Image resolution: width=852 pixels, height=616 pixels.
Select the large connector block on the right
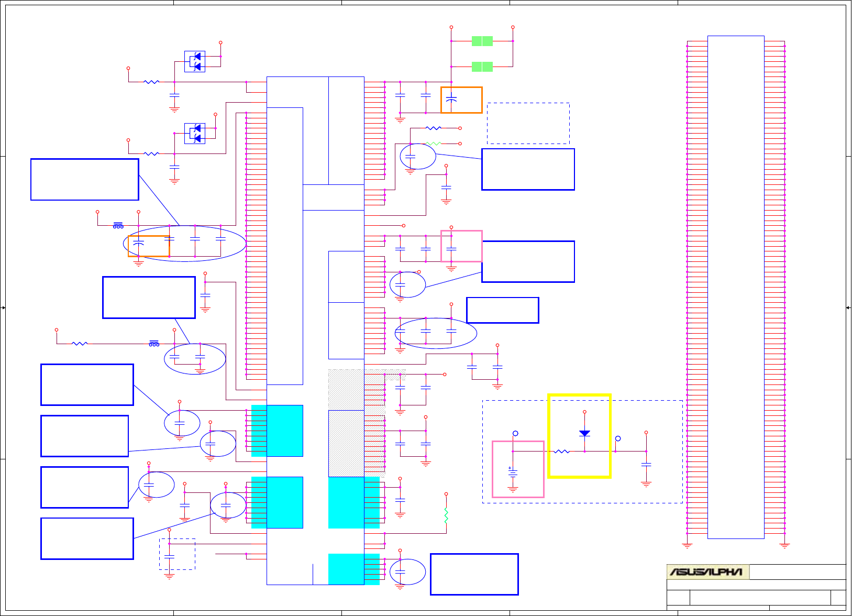point(736,287)
